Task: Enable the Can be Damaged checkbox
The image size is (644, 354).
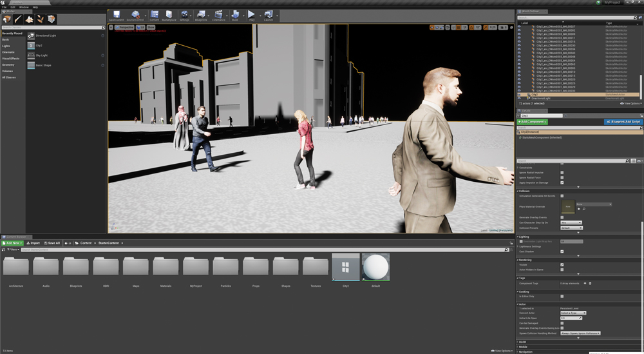Action: (x=562, y=323)
